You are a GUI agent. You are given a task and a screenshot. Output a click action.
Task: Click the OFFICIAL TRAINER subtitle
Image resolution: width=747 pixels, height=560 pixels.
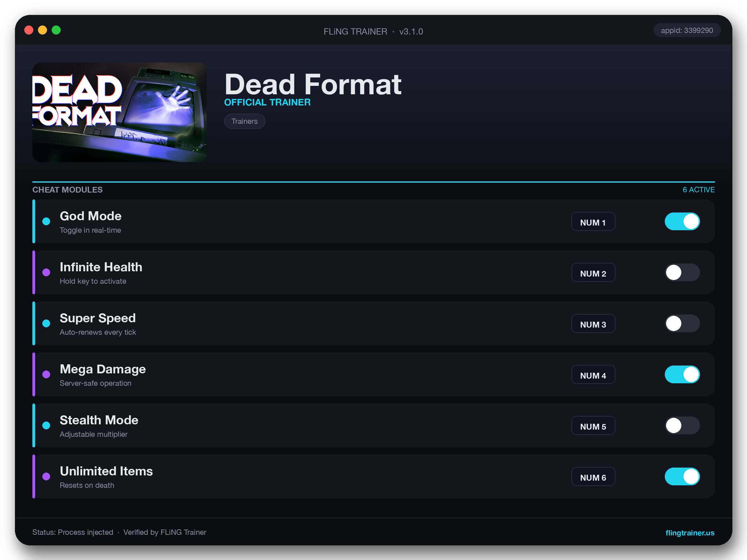[267, 102]
